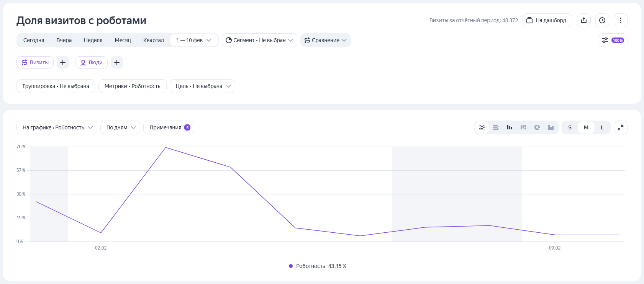Click the 'Роботность' legend item below chart
Image resolution: width=644 pixels, height=284 pixels.
point(317,266)
